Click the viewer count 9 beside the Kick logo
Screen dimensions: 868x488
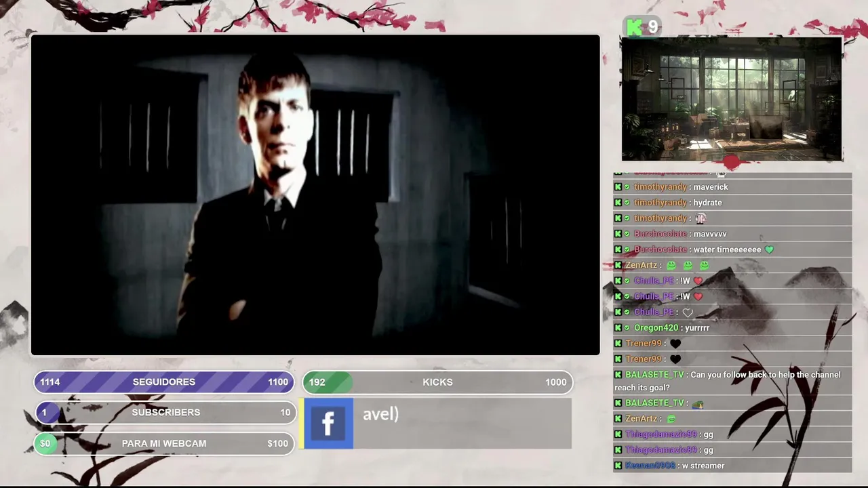pos(653,27)
